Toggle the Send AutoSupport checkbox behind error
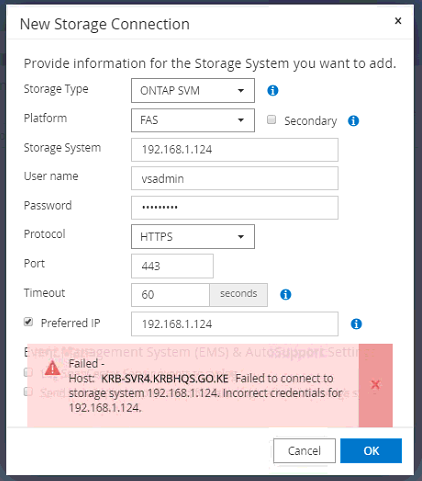Viewport: 422px width, 481px height. (x=28, y=391)
